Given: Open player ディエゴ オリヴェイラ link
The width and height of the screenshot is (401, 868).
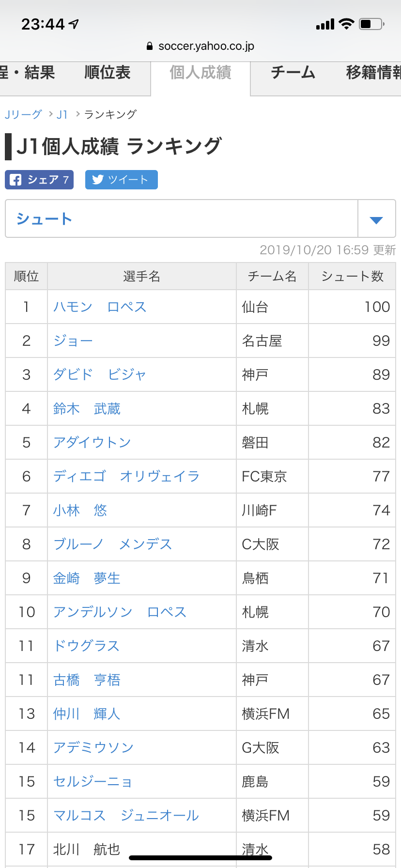Looking at the screenshot, I should (126, 477).
